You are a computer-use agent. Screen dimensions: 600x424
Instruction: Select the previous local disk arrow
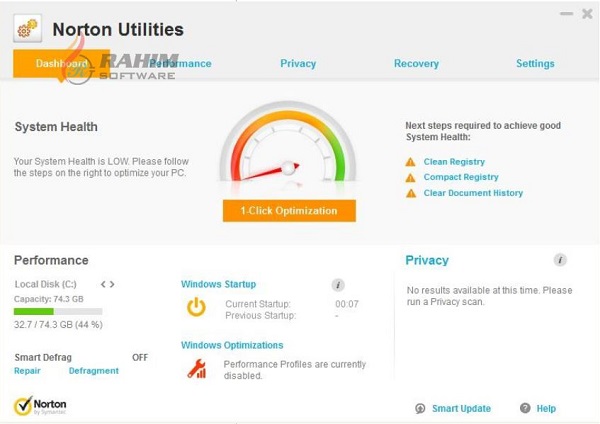click(102, 284)
